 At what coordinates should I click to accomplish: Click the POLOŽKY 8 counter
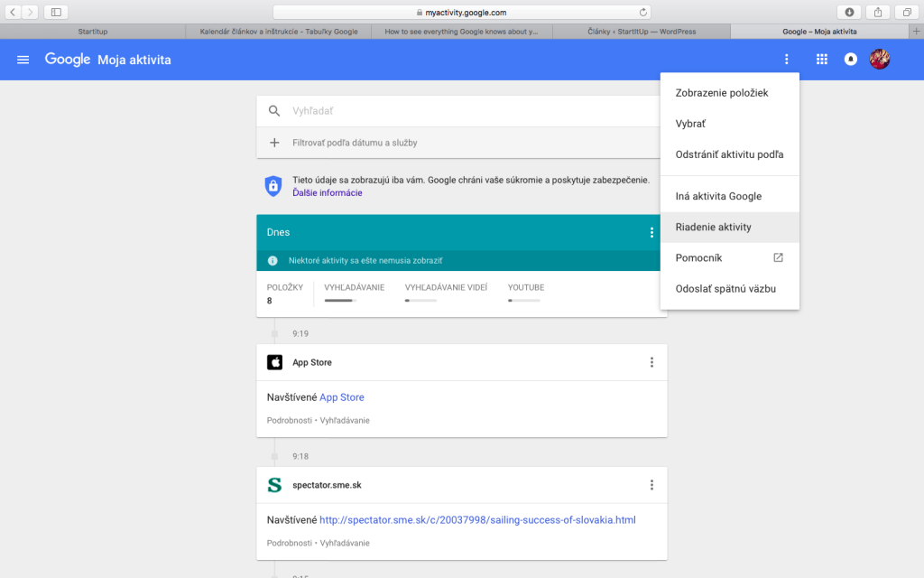tap(284, 294)
